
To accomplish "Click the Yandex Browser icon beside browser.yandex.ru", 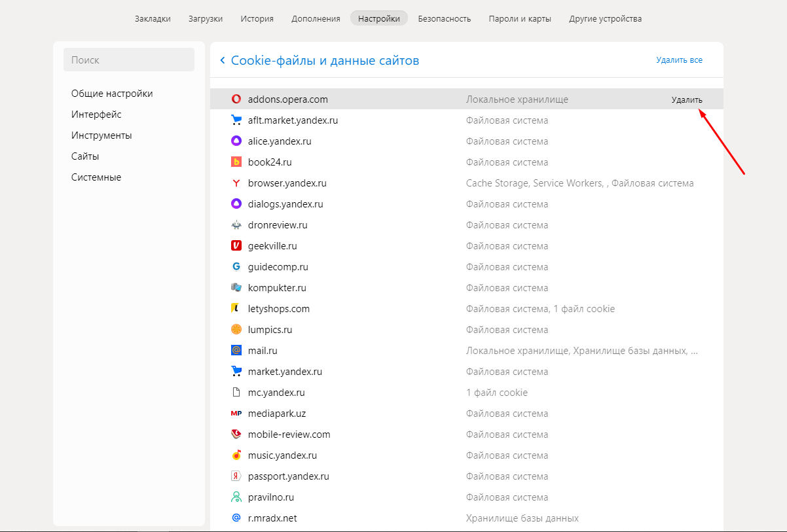I will coord(236,183).
